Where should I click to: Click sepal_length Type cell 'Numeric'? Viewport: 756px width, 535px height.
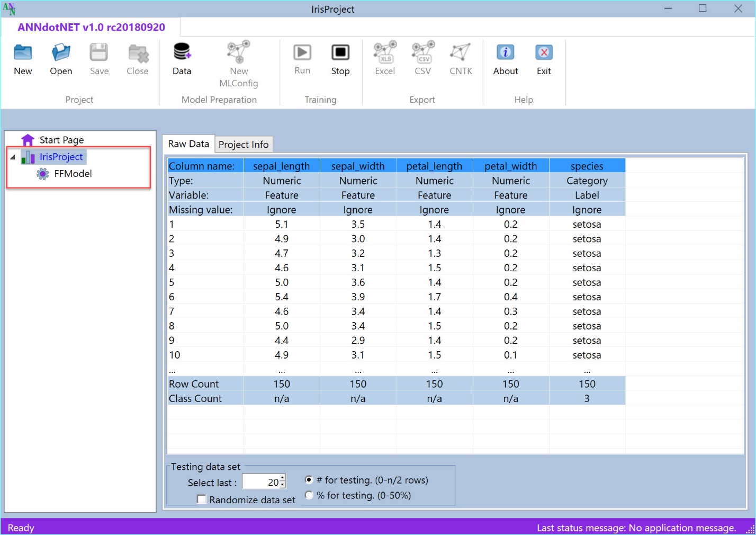[282, 181]
